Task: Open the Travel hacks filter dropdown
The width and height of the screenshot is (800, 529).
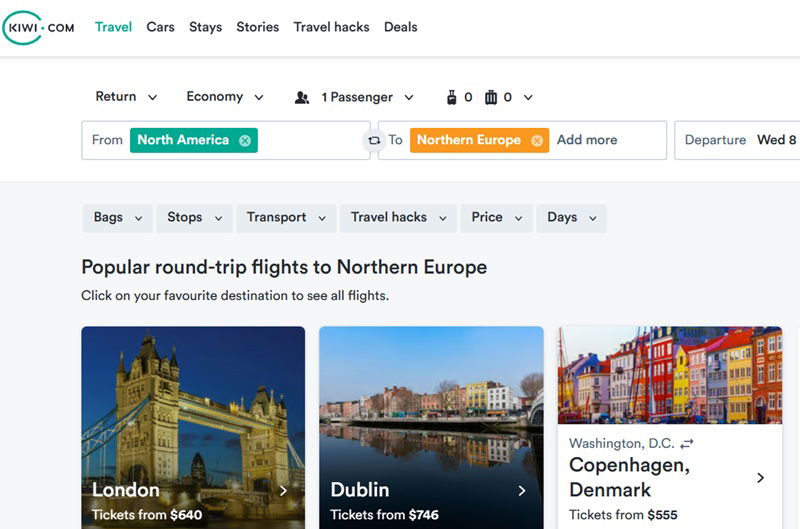Action: coord(398,218)
